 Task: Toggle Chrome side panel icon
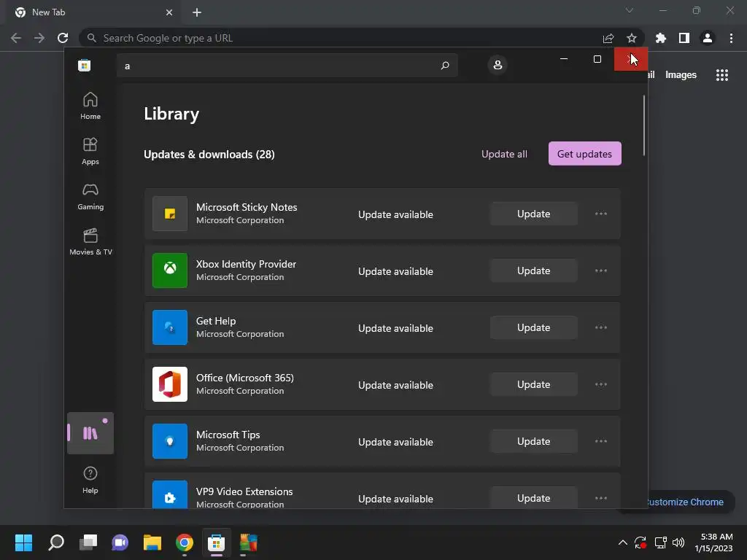pyautogui.click(x=684, y=38)
